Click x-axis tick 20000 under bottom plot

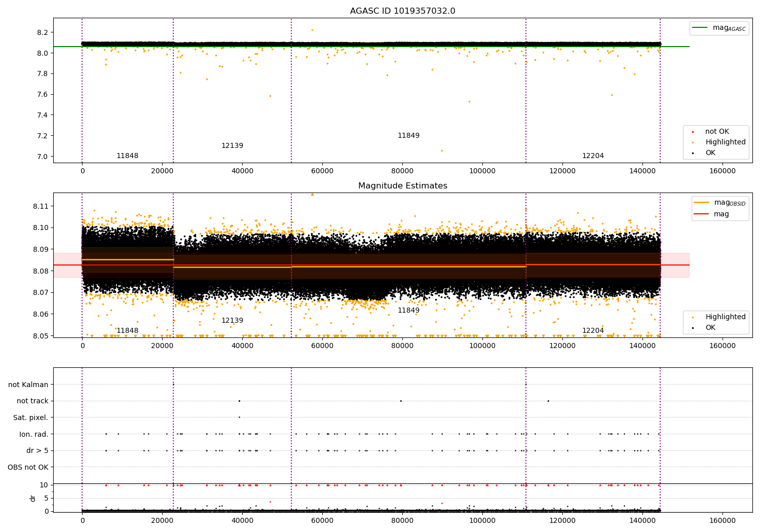point(162,521)
